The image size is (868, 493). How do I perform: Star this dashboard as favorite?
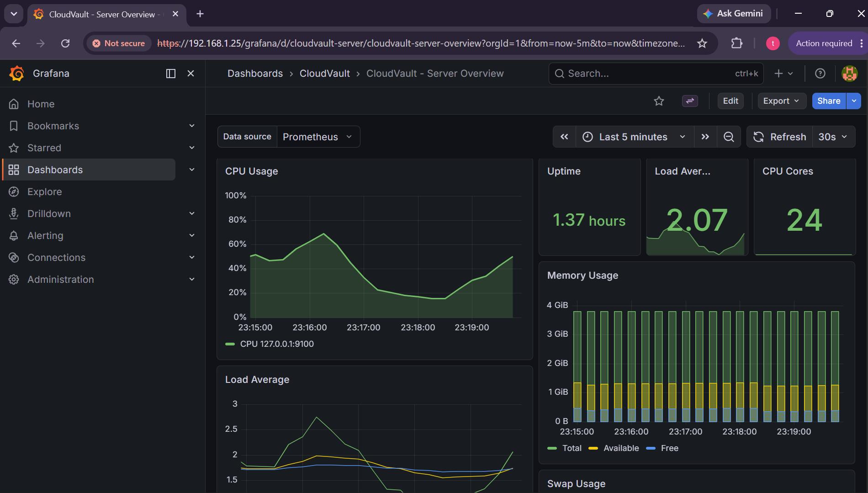pyautogui.click(x=659, y=101)
